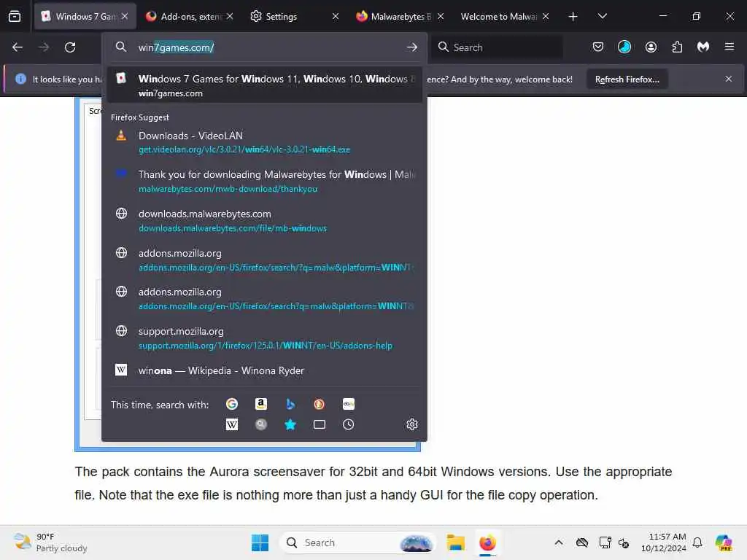Screen dimensions: 747x560
Task: Click the info icon in the notification bar
Action: 20,79
